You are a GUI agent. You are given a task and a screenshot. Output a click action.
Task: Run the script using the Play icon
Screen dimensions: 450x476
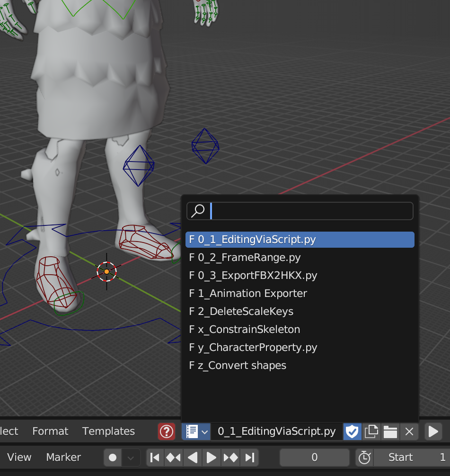(433, 431)
